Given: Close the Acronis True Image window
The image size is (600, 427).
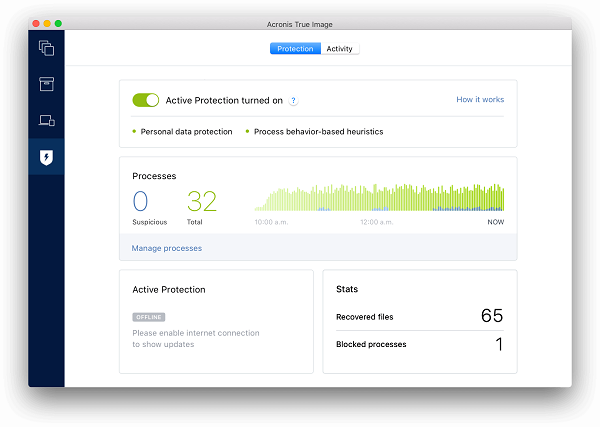Looking at the screenshot, I should click(x=35, y=22).
